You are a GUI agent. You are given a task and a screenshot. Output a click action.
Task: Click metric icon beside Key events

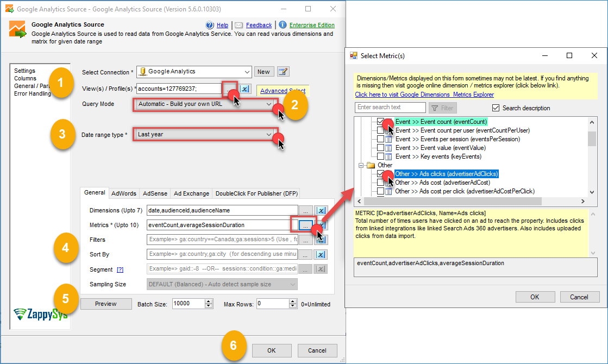(x=388, y=156)
